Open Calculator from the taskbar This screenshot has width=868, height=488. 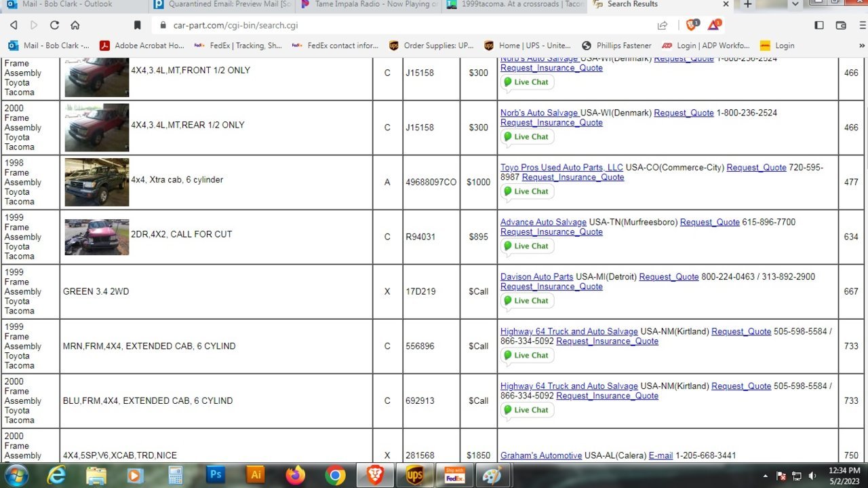[x=176, y=475]
